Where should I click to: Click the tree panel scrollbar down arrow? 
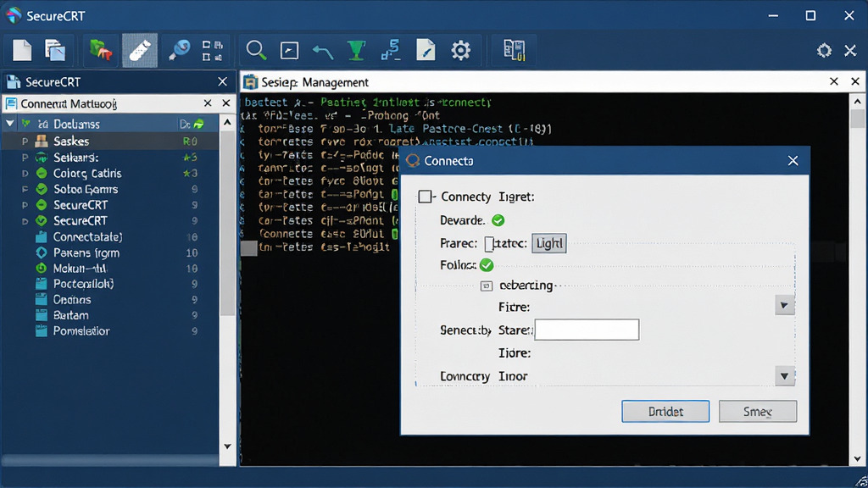pos(227,446)
